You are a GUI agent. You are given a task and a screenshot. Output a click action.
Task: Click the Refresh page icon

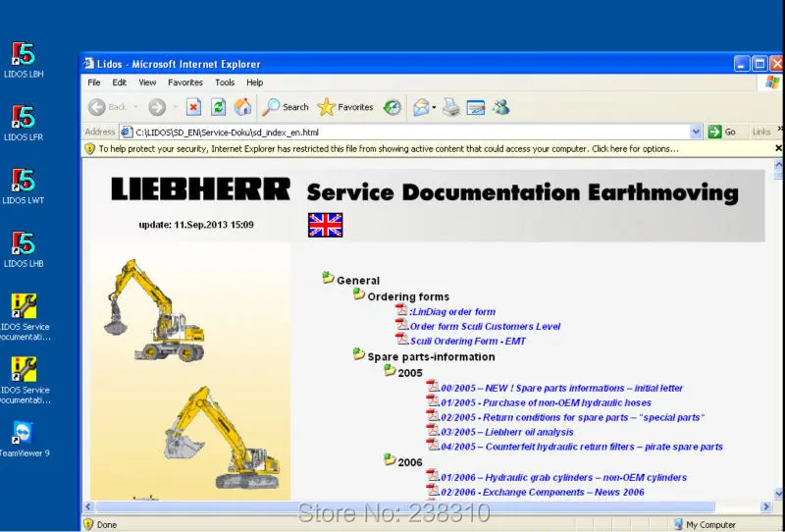pyautogui.click(x=218, y=107)
